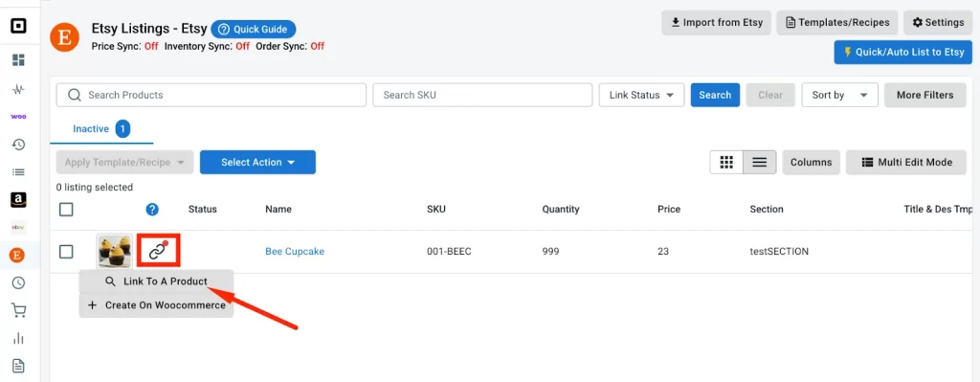Tick the Bee Cupcake row checkbox
This screenshot has width=980, height=382.
tap(66, 252)
